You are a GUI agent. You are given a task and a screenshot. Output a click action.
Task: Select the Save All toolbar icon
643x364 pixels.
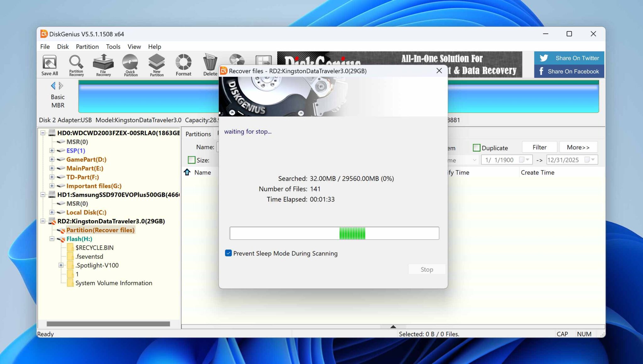click(49, 65)
